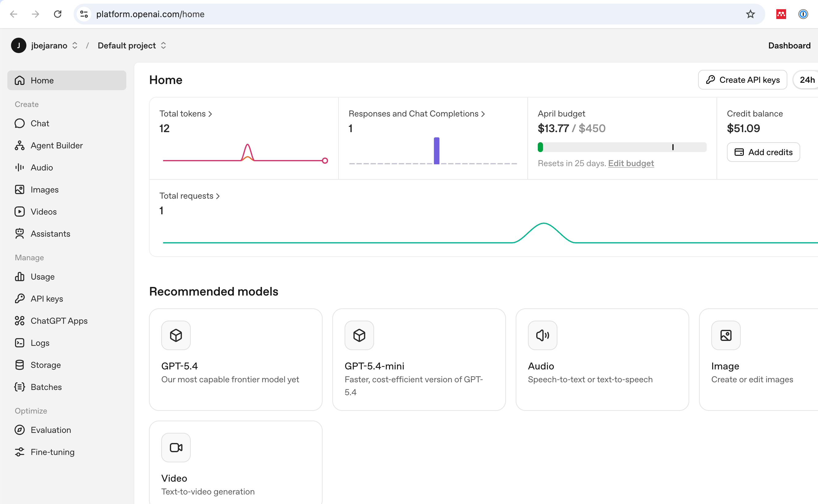818x504 pixels.
Task: Open the Video model card
Action: tap(236, 463)
